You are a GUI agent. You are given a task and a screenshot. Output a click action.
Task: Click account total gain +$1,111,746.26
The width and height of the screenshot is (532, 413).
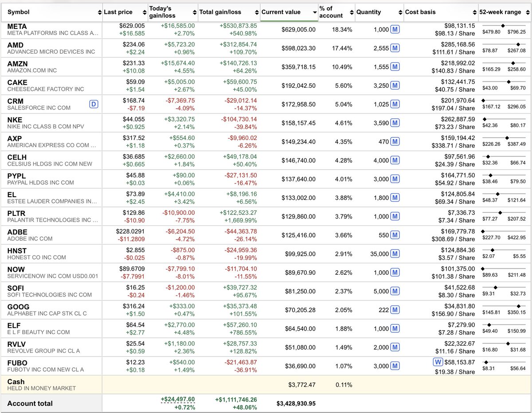[235, 399]
